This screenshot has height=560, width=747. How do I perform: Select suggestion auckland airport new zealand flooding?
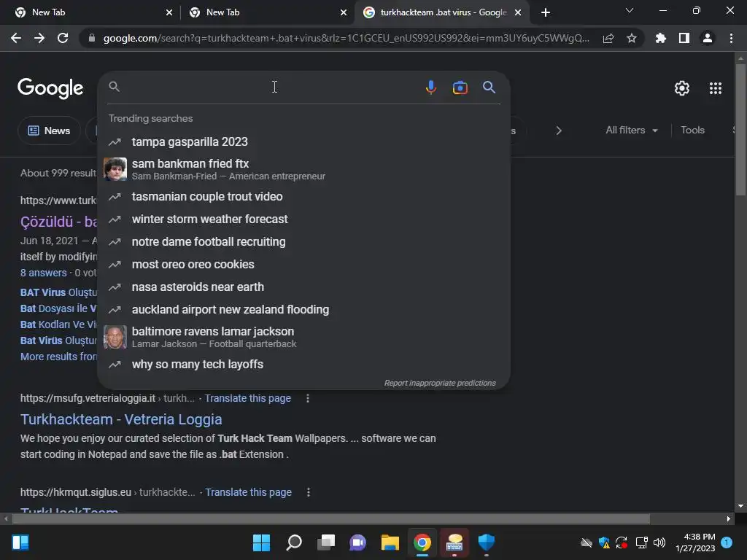pos(303,309)
